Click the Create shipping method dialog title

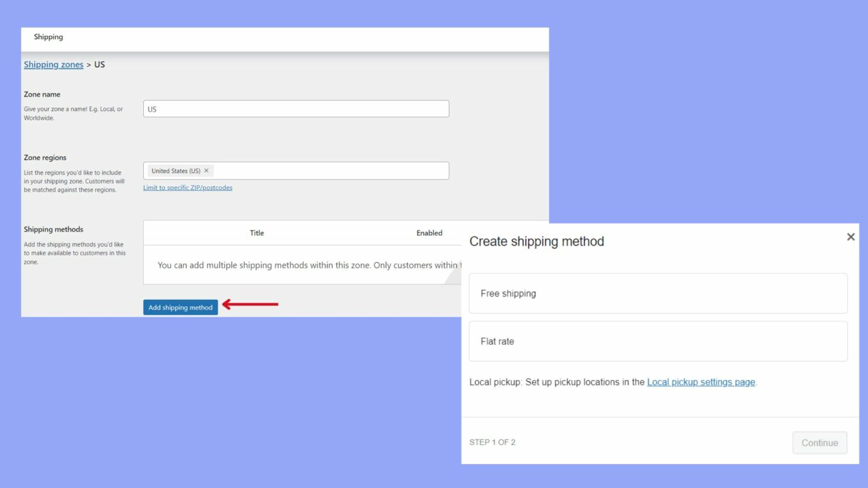pyautogui.click(x=536, y=241)
